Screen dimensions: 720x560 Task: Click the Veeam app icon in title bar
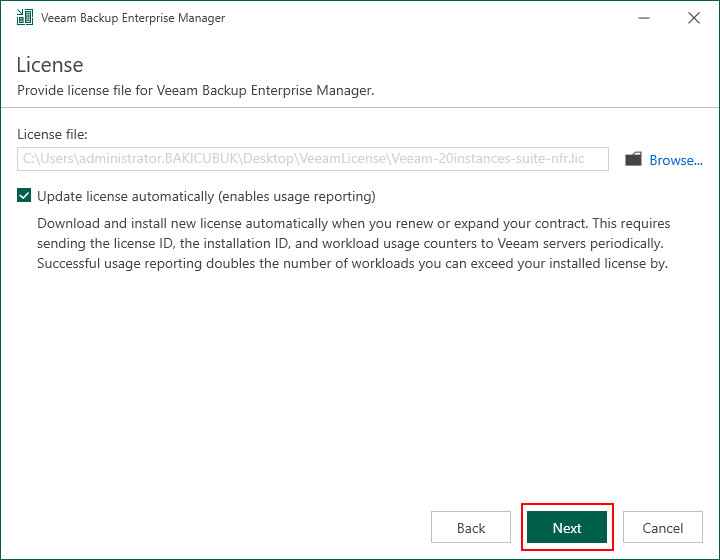coord(25,17)
